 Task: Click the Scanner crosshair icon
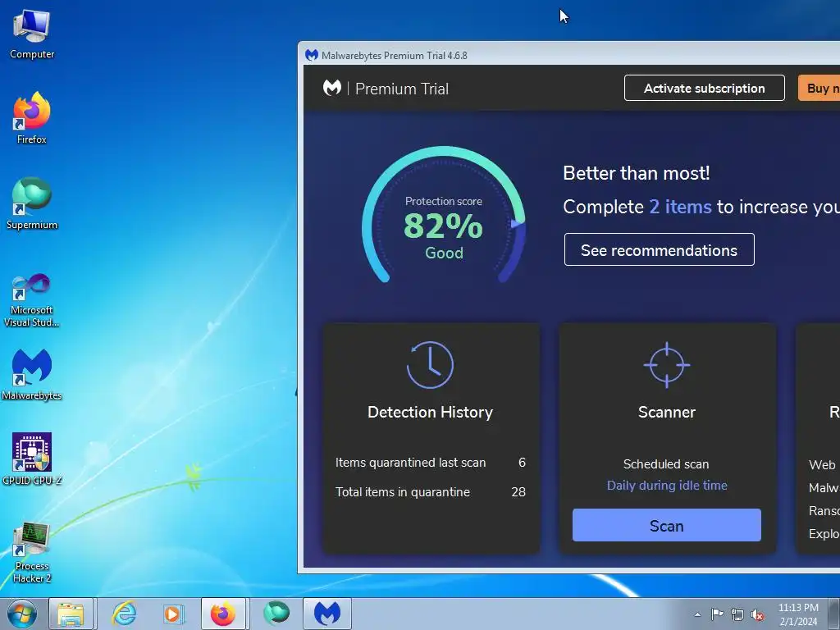coord(667,365)
